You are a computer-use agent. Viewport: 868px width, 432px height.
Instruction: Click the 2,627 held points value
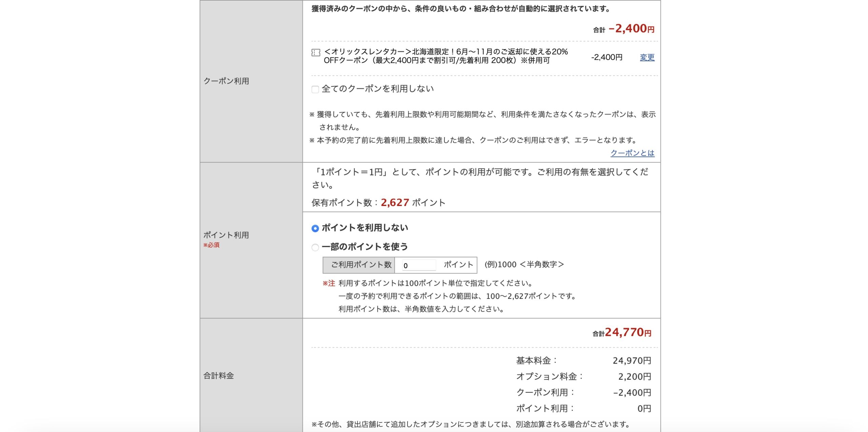395,203
